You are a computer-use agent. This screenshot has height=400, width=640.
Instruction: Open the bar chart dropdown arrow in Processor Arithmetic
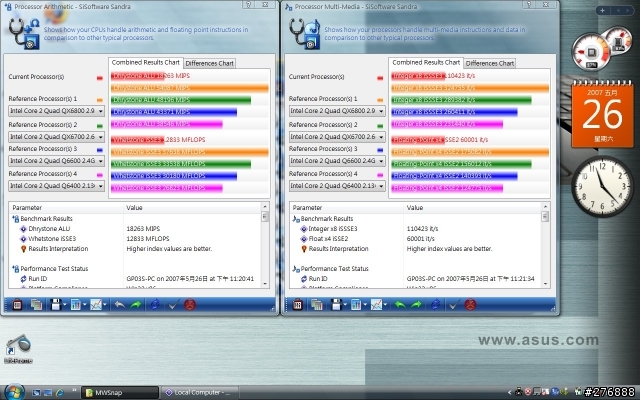[x=84, y=305]
